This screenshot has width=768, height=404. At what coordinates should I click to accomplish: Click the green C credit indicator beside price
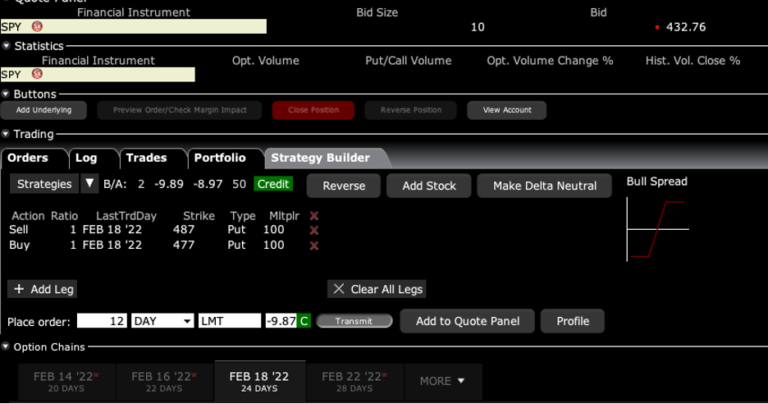pos(304,321)
